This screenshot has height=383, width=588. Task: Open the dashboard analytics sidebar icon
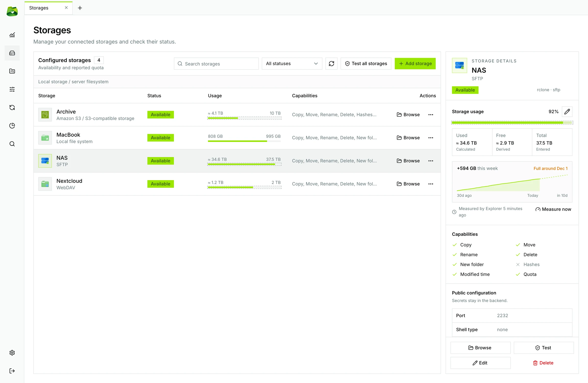coord(12,35)
